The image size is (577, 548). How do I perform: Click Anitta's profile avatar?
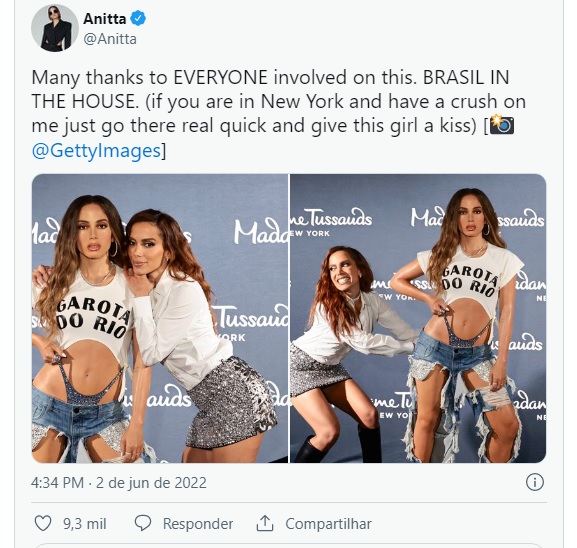coord(55,28)
